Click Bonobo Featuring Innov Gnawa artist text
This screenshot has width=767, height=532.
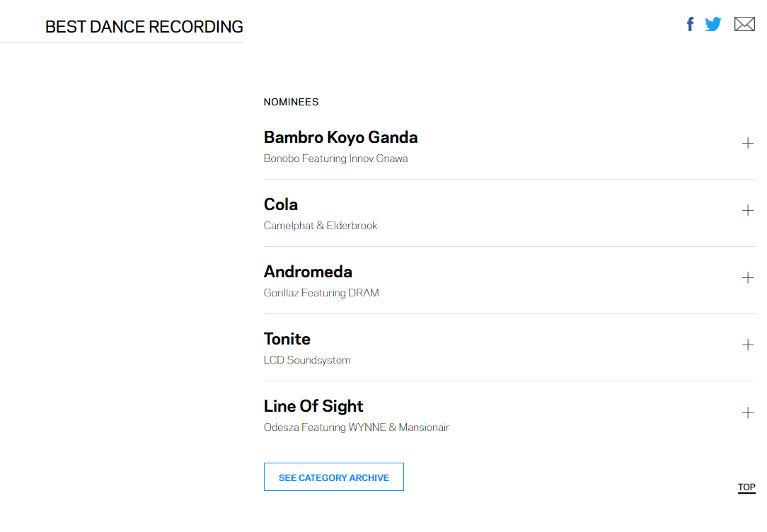[335, 158]
